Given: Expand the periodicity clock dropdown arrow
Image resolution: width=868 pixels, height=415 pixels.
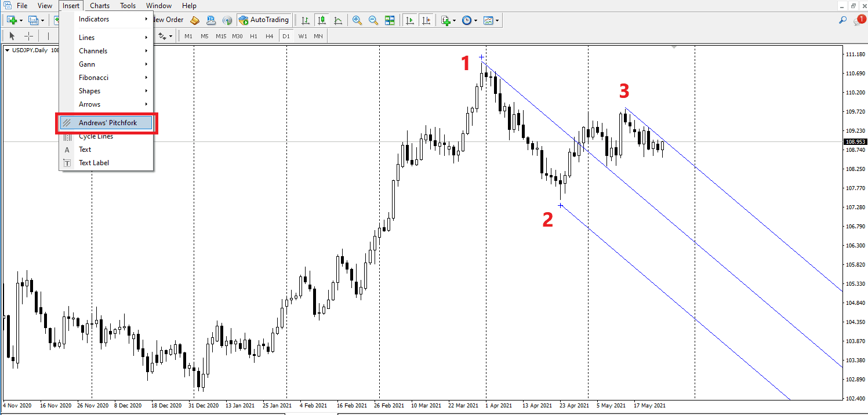Looking at the screenshot, I should coord(476,21).
